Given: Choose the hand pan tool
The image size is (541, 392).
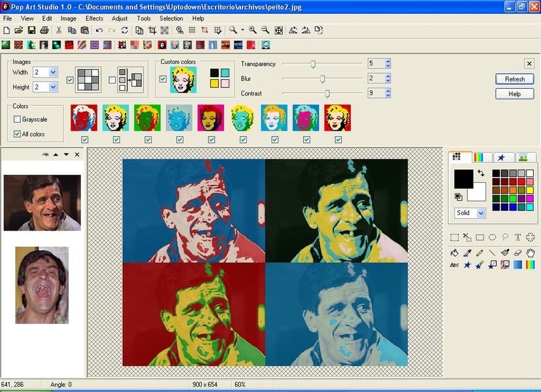Looking at the screenshot, I should 531,252.
